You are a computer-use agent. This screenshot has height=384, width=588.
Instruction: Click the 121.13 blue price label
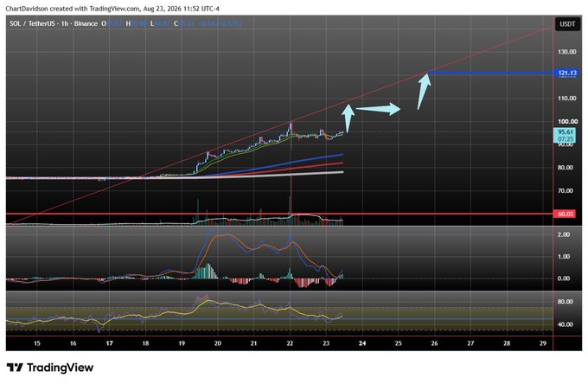click(566, 73)
